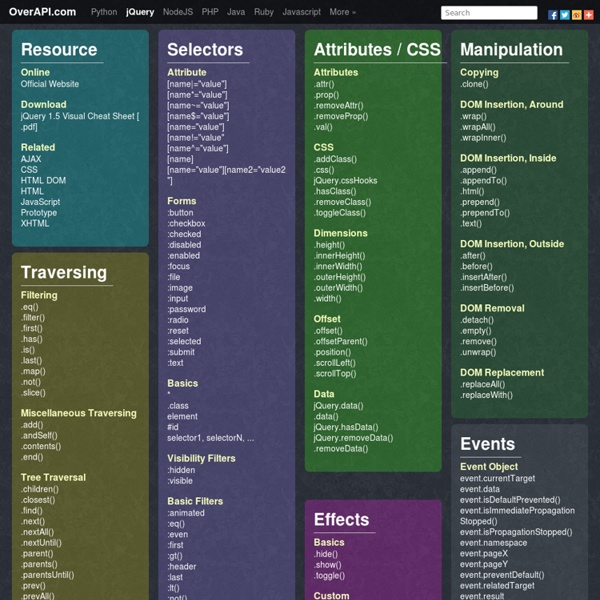The image size is (600, 600).
Task: Click the [name$="value"] selector
Action: click(198, 116)
